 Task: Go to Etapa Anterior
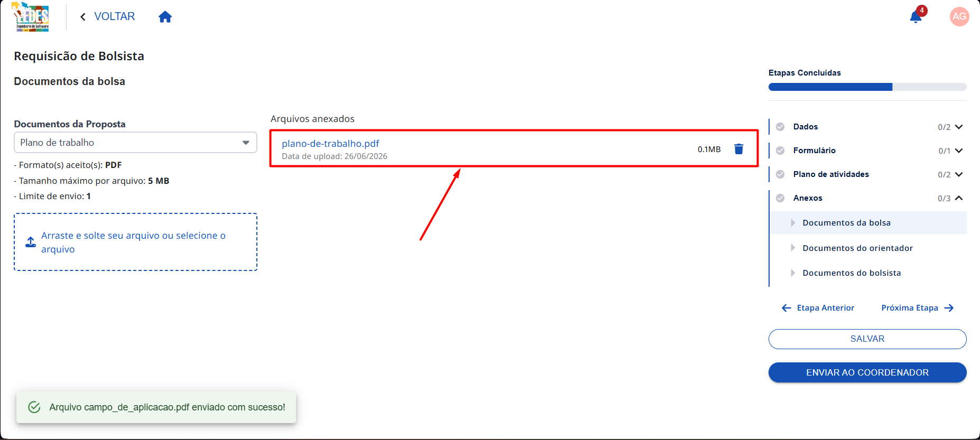(x=818, y=308)
